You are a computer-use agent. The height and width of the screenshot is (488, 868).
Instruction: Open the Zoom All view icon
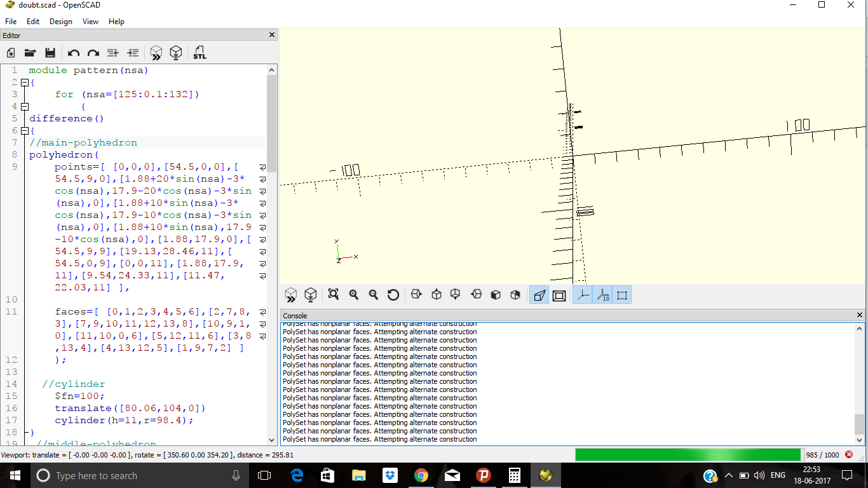coord(333,294)
